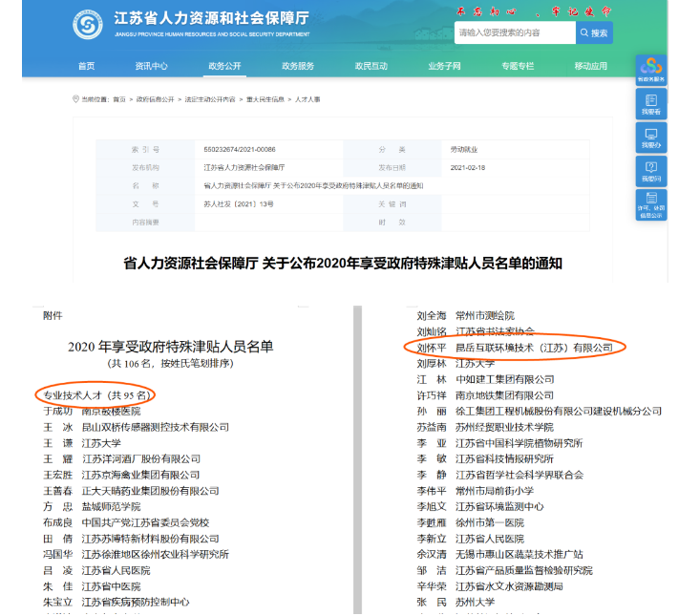Screen dimensions: 700x616
Task: Open 政民互动 navigation menu
Action: point(371,66)
